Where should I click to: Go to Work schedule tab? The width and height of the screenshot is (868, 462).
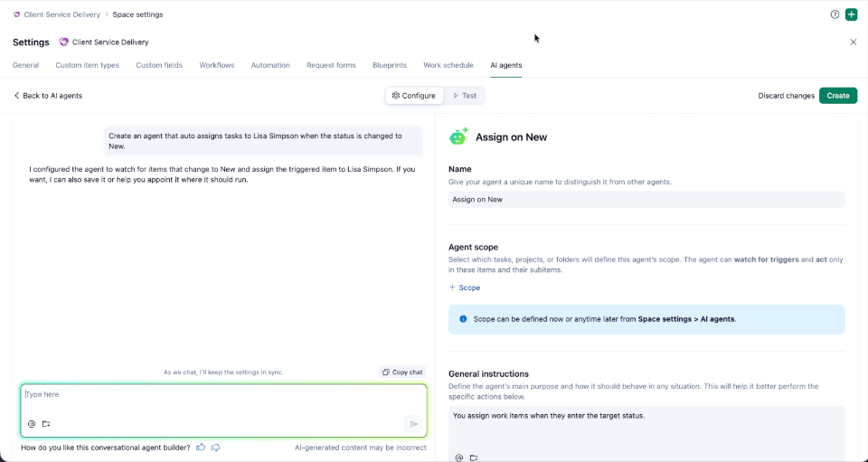click(x=448, y=65)
